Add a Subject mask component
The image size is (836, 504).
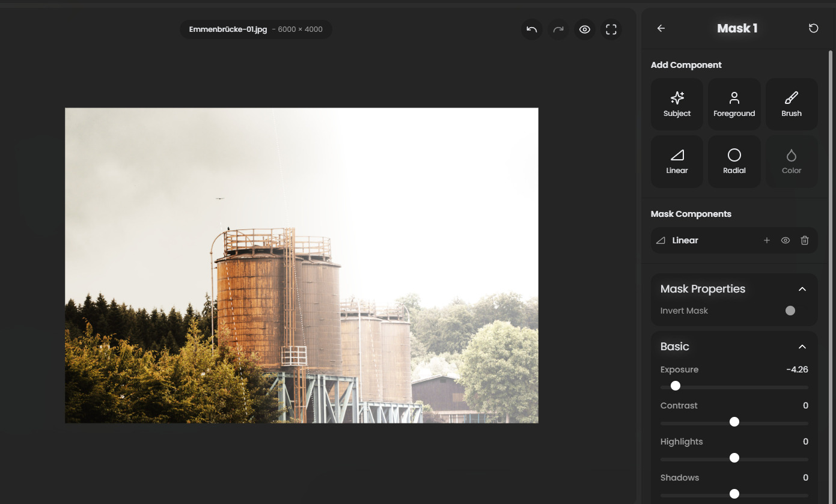(677, 104)
